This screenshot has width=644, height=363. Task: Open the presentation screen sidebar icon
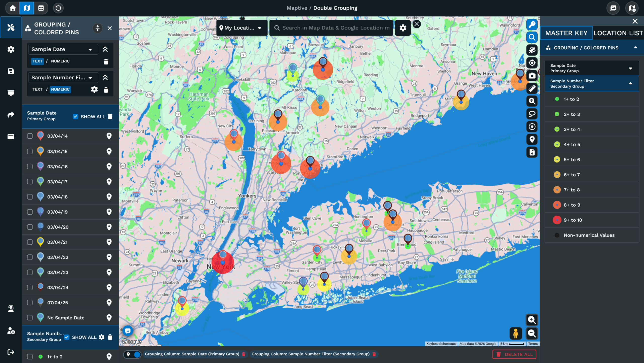tap(11, 93)
